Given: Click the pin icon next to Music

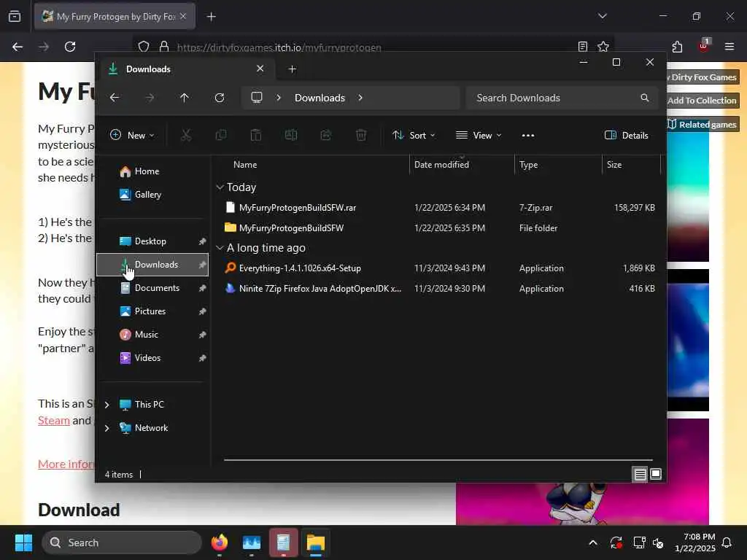Looking at the screenshot, I should point(203,335).
